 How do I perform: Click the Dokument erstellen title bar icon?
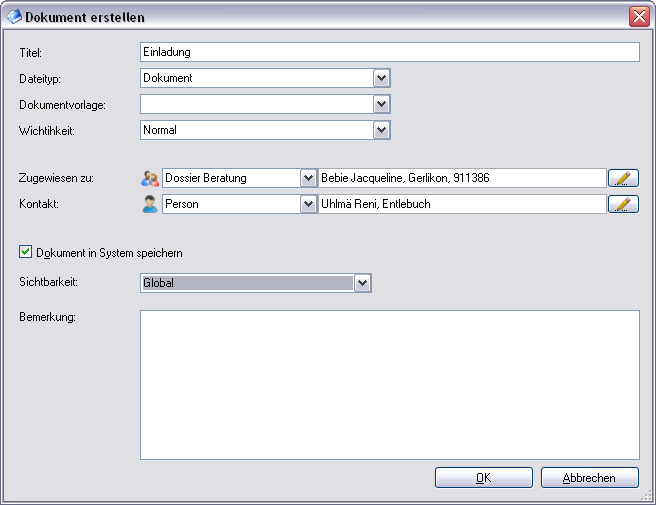14,17
